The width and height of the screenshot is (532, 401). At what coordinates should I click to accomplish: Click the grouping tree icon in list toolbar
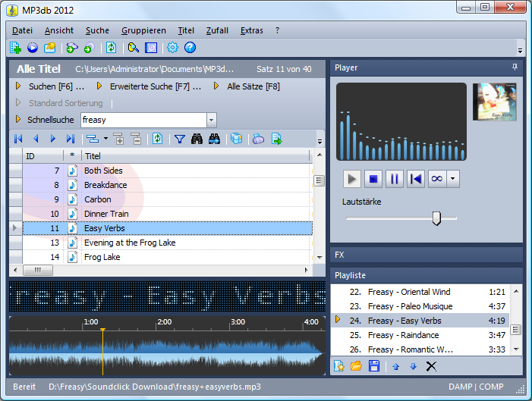pos(93,139)
